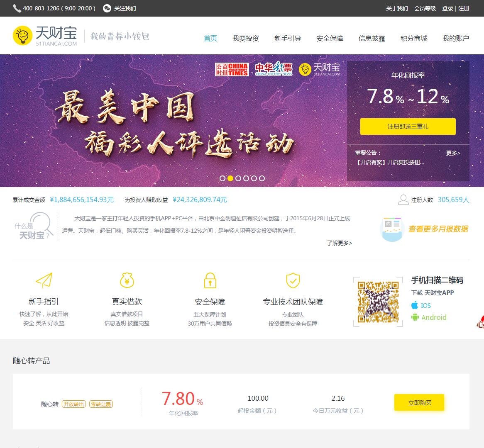
Task: Go to 新手引导 in navigation
Action: pos(288,38)
